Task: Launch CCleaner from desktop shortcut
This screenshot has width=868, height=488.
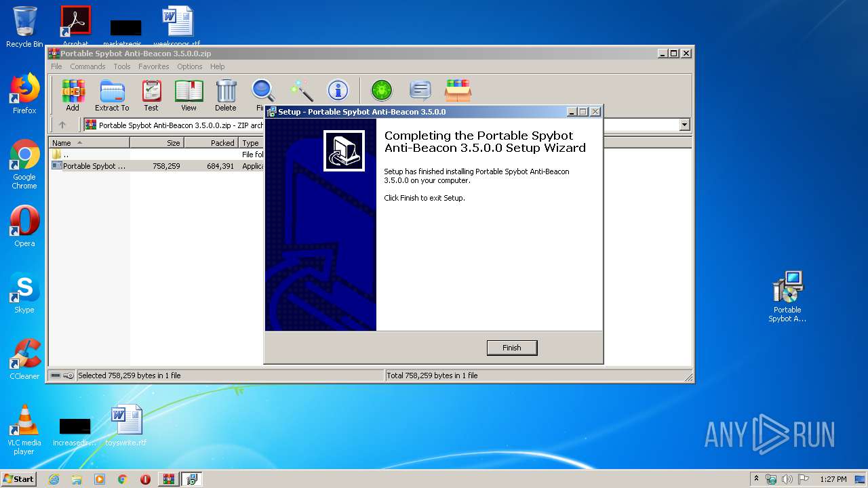Action: click(24, 359)
